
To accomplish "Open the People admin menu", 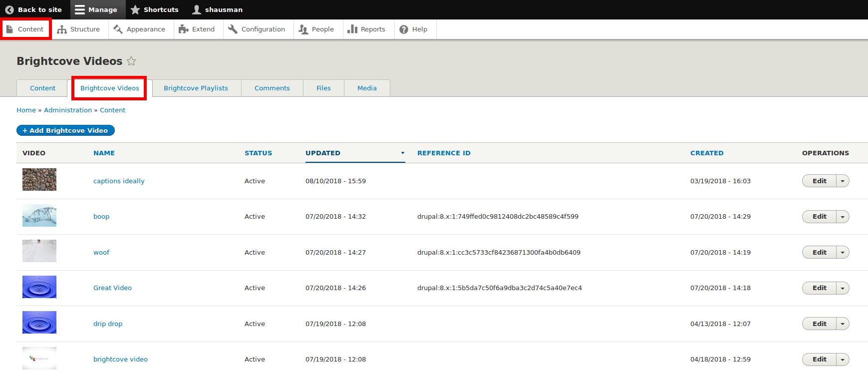I will click(316, 29).
